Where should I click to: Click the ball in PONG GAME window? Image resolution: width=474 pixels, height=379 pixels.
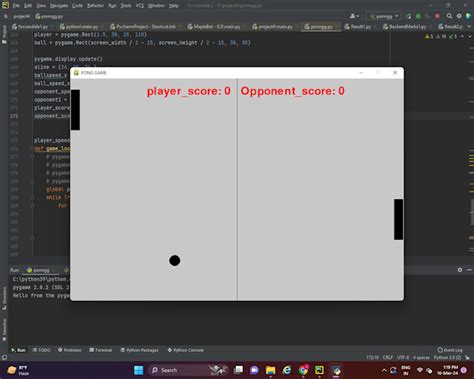tap(175, 261)
